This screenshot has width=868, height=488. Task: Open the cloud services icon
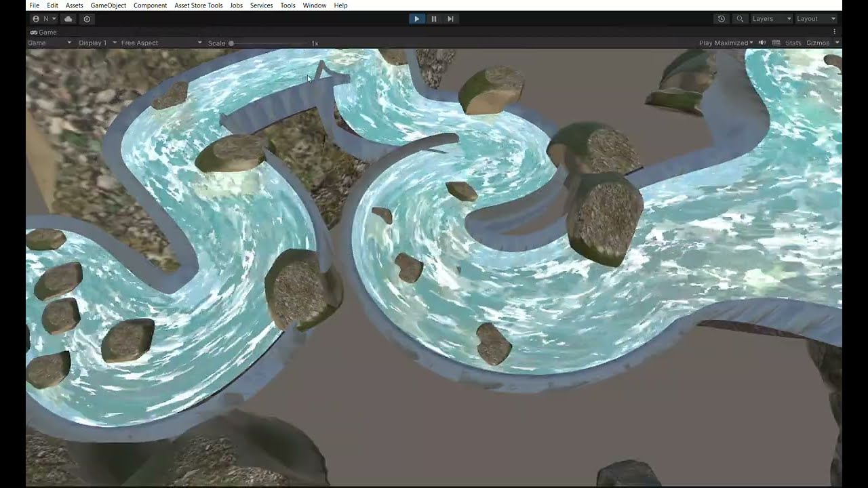pyautogui.click(x=68, y=19)
